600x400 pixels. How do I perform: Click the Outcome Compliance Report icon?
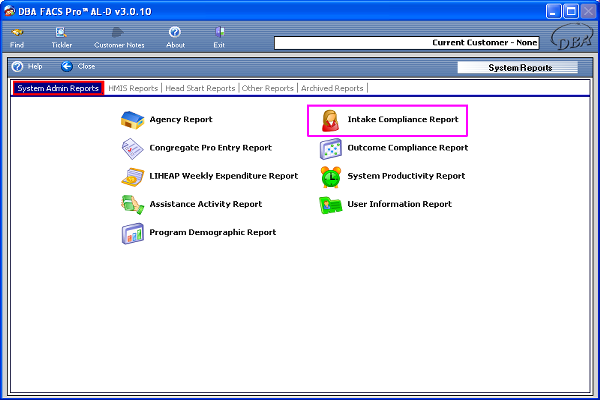click(x=330, y=148)
